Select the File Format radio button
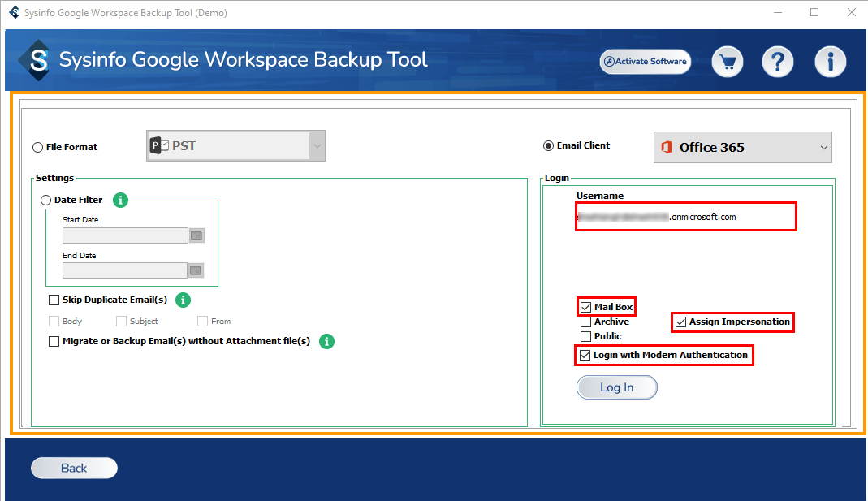The height and width of the screenshot is (501, 868). click(x=37, y=147)
